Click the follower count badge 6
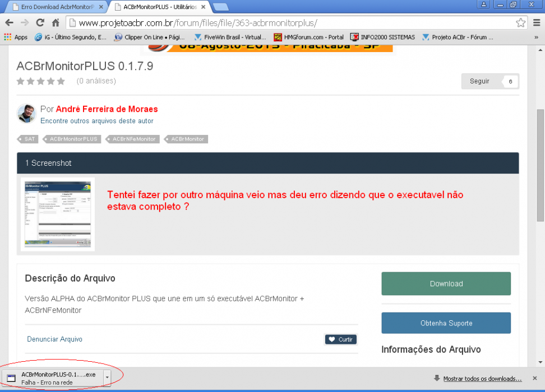545x392 pixels. 510,81
